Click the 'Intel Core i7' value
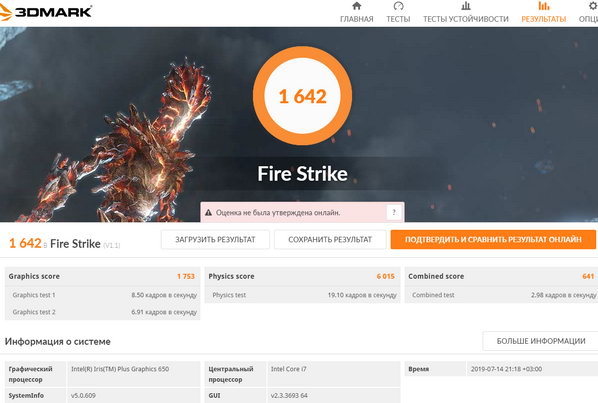Screen dimensions: 598x403 pos(288,369)
